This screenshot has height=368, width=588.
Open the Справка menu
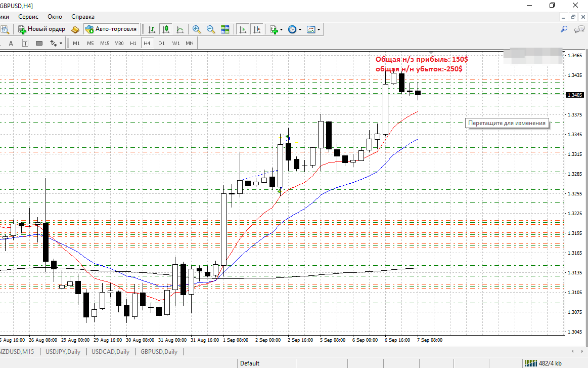[83, 17]
